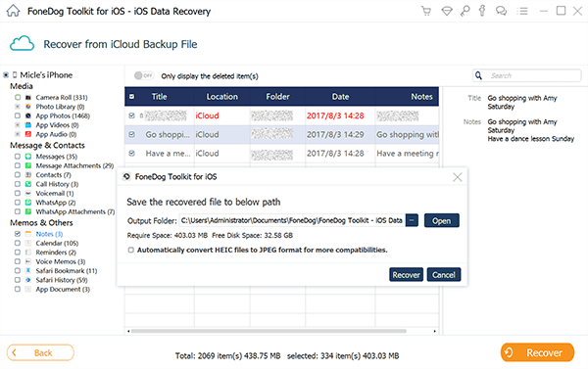588x369 pixels.
Task: Click the key register icon
Action: (x=465, y=11)
